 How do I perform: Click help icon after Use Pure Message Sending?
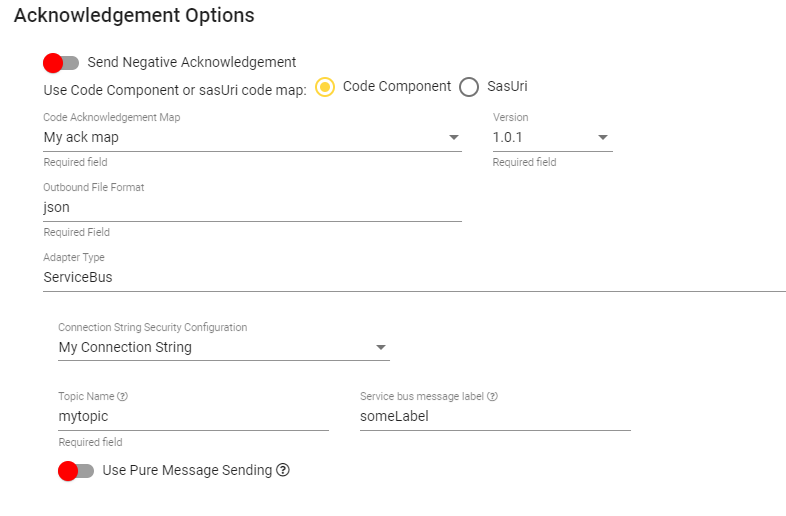tap(283, 470)
